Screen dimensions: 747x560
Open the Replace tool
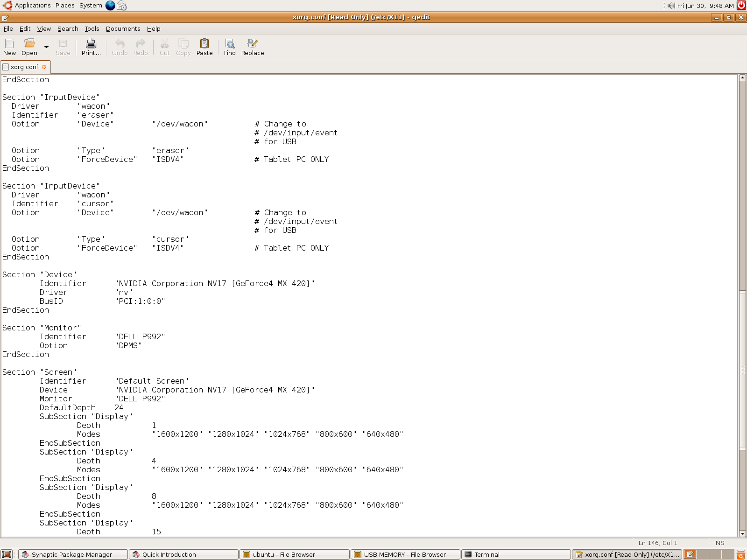click(253, 47)
